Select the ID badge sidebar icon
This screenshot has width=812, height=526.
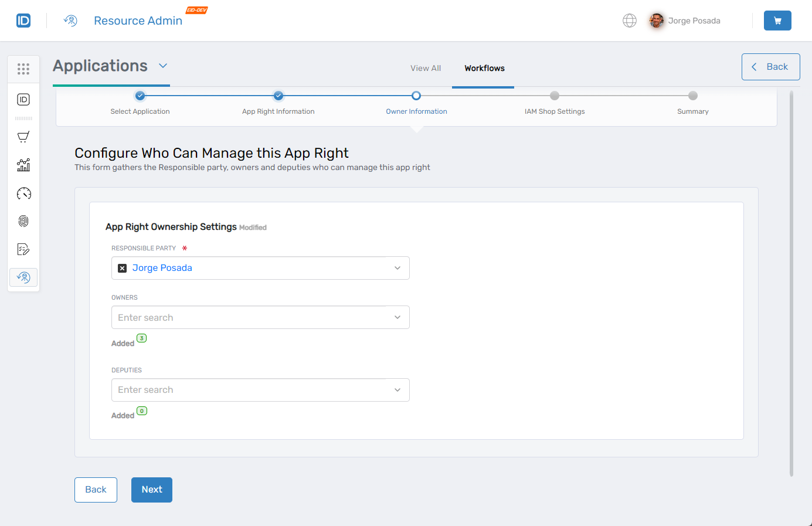point(23,99)
